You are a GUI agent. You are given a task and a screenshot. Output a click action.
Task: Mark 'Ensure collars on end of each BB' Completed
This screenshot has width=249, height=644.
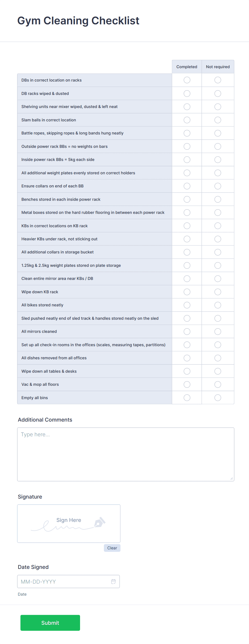tap(187, 186)
